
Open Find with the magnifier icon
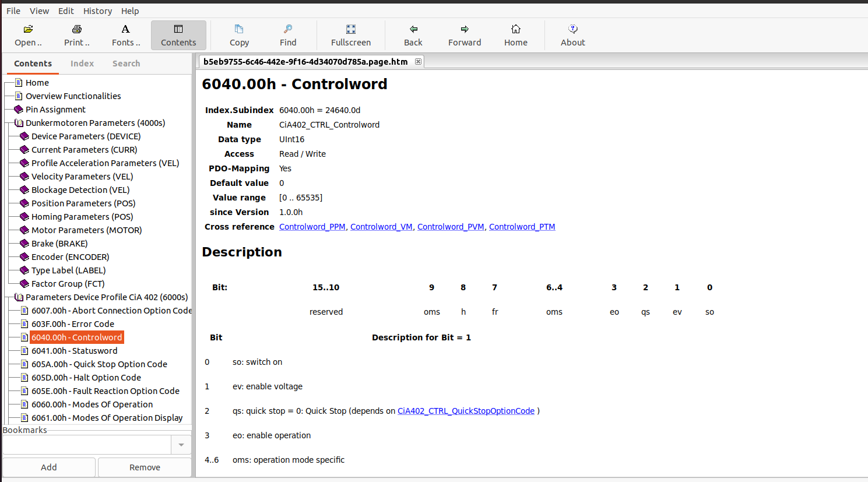click(288, 34)
